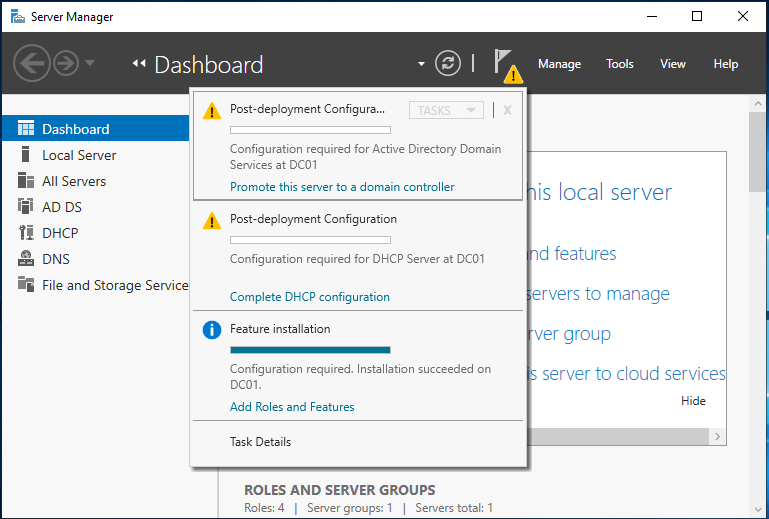The height and width of the screenshot is (519, 769).
Task: Click the AD DS configuration progress bar
Action: 310,130
